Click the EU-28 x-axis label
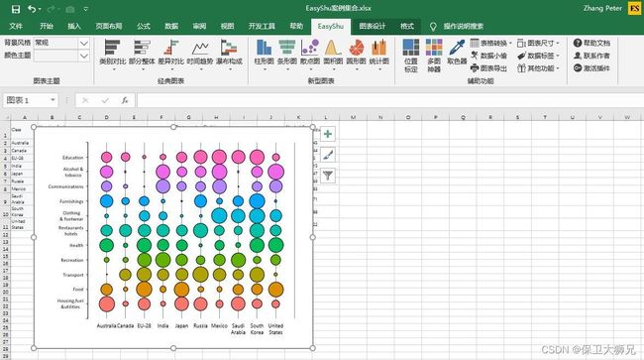Image resolution: width=644 pixels, height=360 pixels. click(145, 325)
